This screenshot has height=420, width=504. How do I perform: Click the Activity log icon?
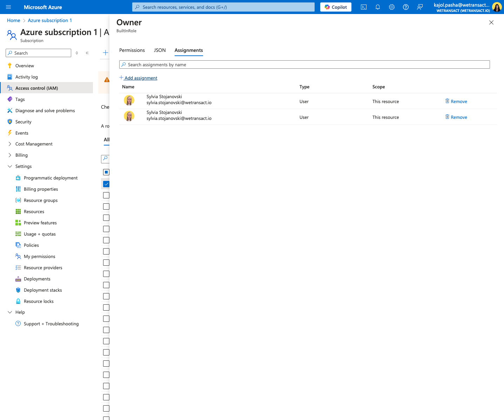click(10, 77)
